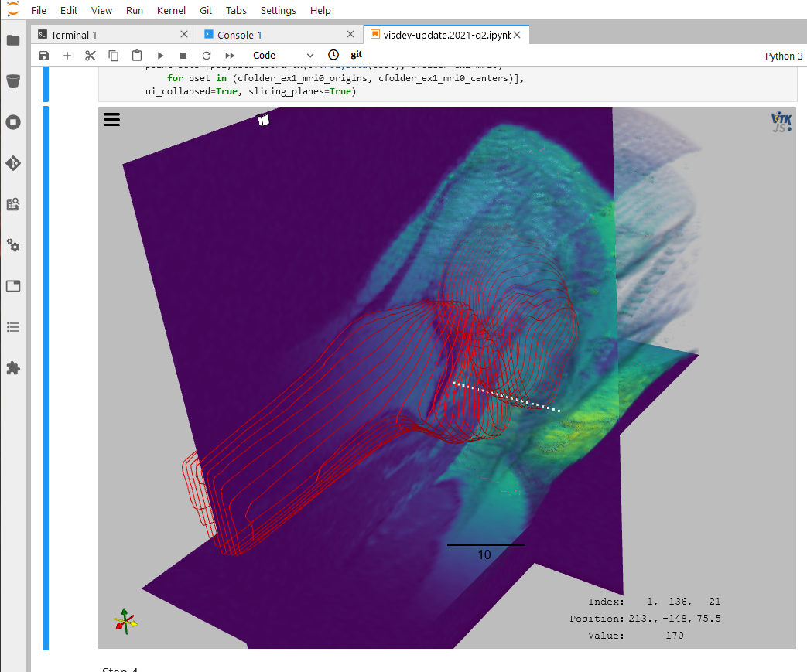This screenshot has height=672, width=807.
Task: Open the VTK viewer hamburger menu
Action: pyautogui.click(x=111, y=119)
